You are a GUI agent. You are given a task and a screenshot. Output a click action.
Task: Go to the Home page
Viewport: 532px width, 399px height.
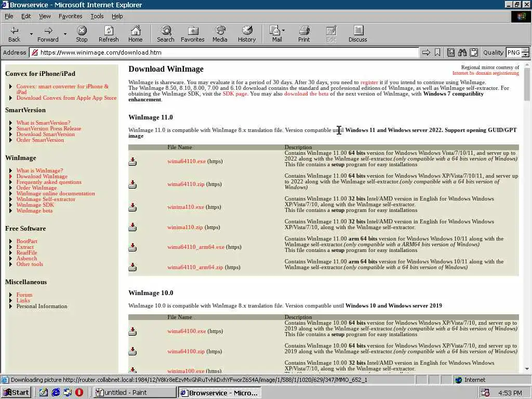pos(136,34)
